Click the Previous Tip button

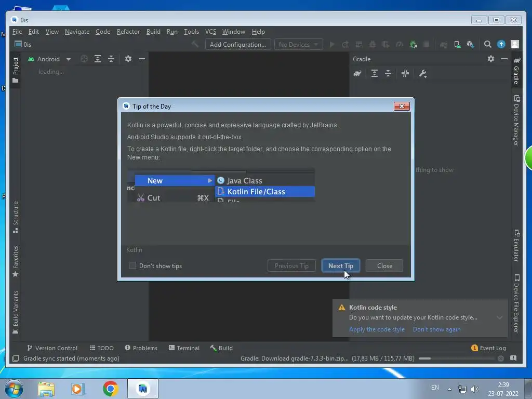291,265
